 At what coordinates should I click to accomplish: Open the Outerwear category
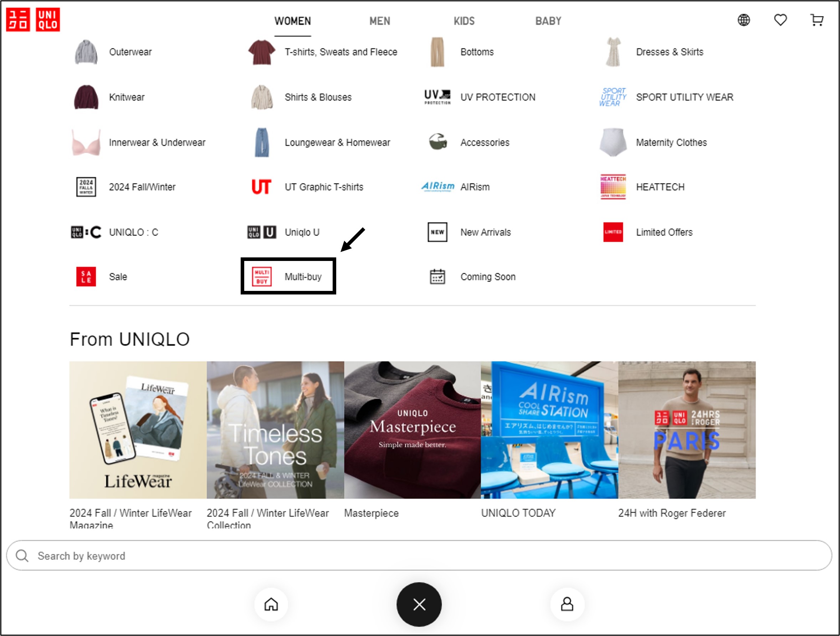[x=130, y=52]
